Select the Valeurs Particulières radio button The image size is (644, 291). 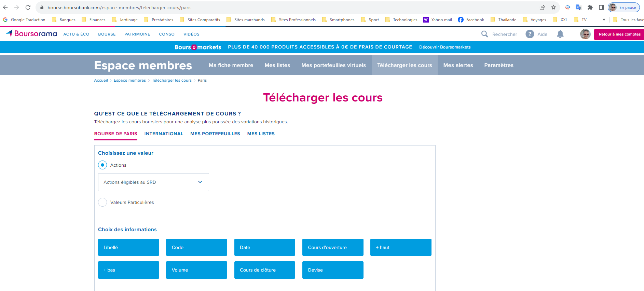coord(102,202)
